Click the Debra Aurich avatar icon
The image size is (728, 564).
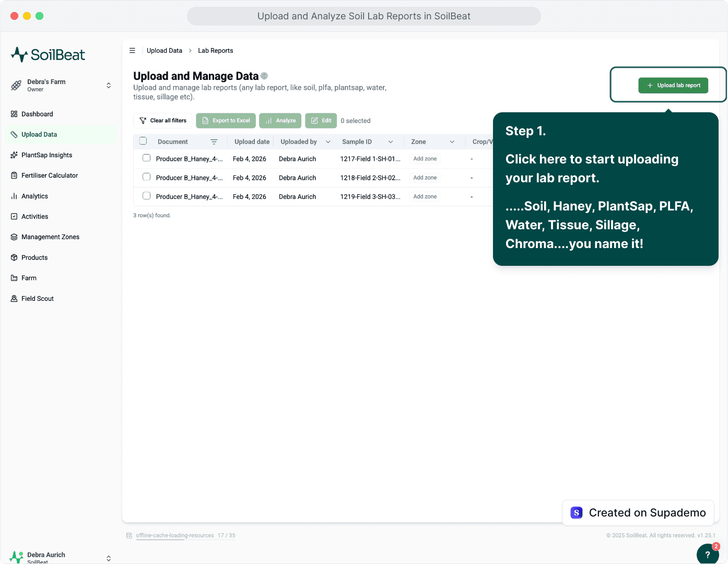[x=16, y=557]
